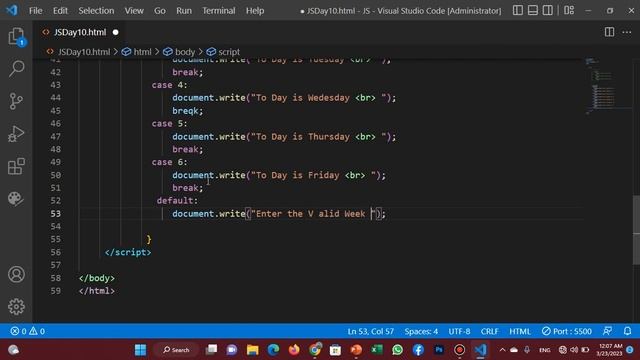This screenshot has width=640, height=360.
Task: Open the File menu
Action: pyautogui.click(x=36, y=11)
